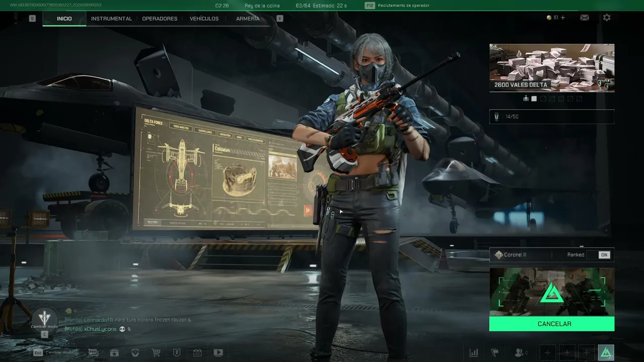This screenshot has width=644, height=362.
Task: Click the gold coin currency icon
Action: (x=549, y=18)
